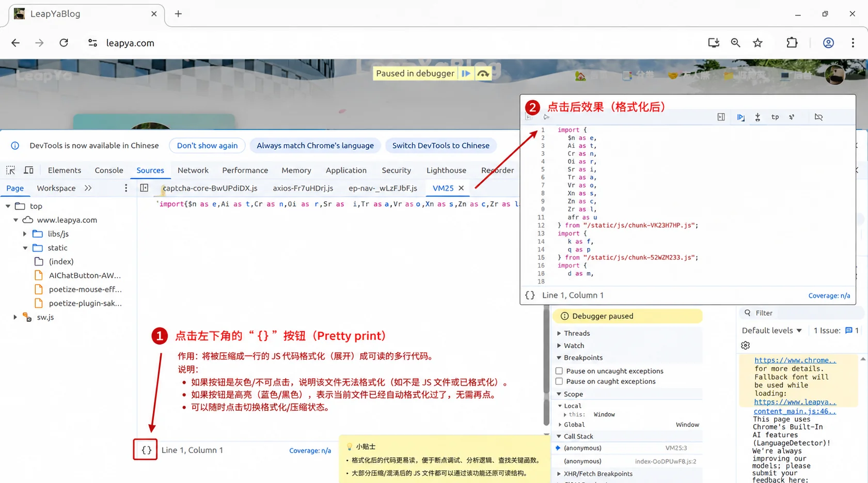Screen dimensions: 868x483
Task: Expand the libs/js folder
Action: (24, 234)
